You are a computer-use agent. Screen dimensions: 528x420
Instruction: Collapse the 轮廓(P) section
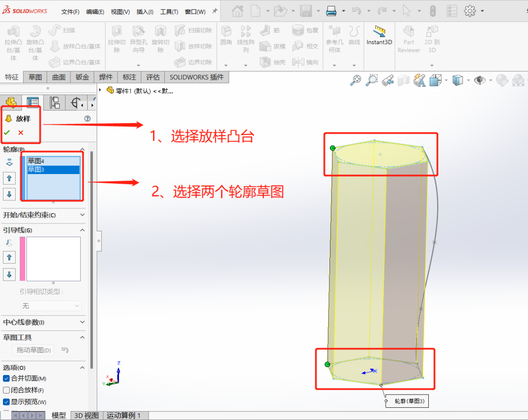(x=83, y=149)
